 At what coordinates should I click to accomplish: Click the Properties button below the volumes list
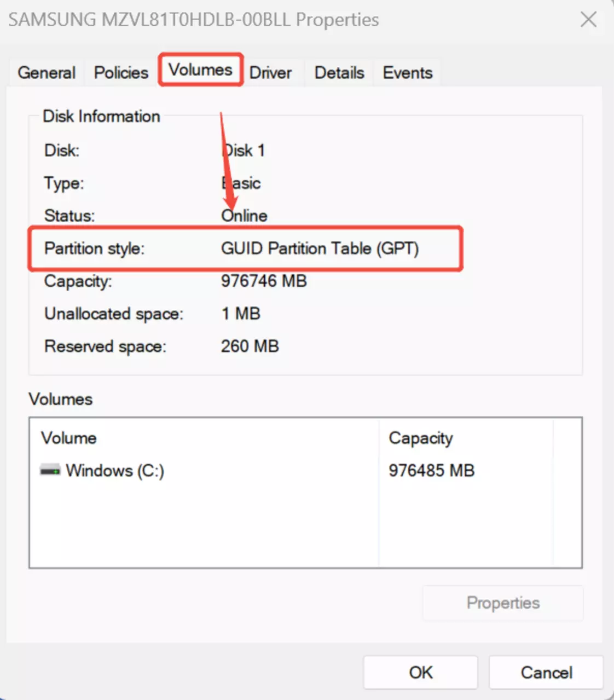(x=502, y=603)
